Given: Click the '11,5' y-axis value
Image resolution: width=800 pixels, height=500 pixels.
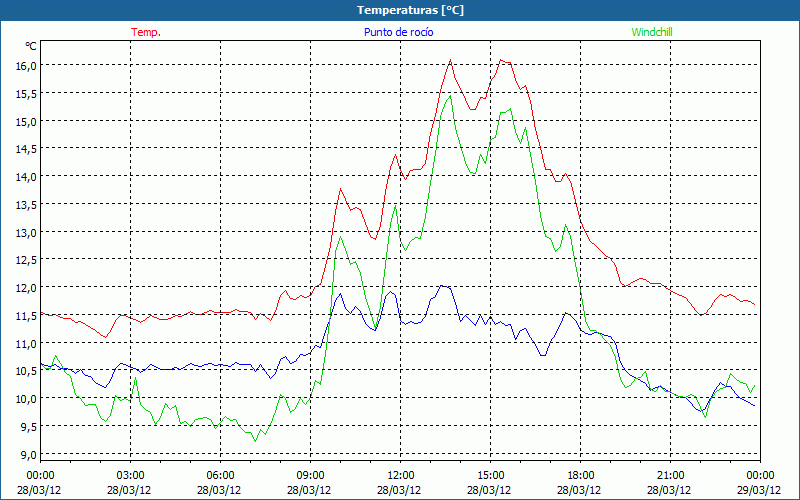Looking at the screenshot, I should [x=26, y=316].
